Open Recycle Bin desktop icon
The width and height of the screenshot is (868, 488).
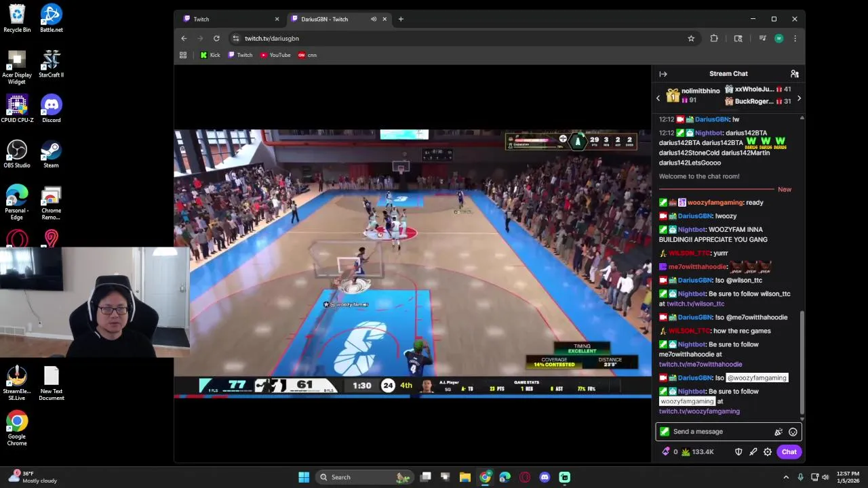(17, 18)
